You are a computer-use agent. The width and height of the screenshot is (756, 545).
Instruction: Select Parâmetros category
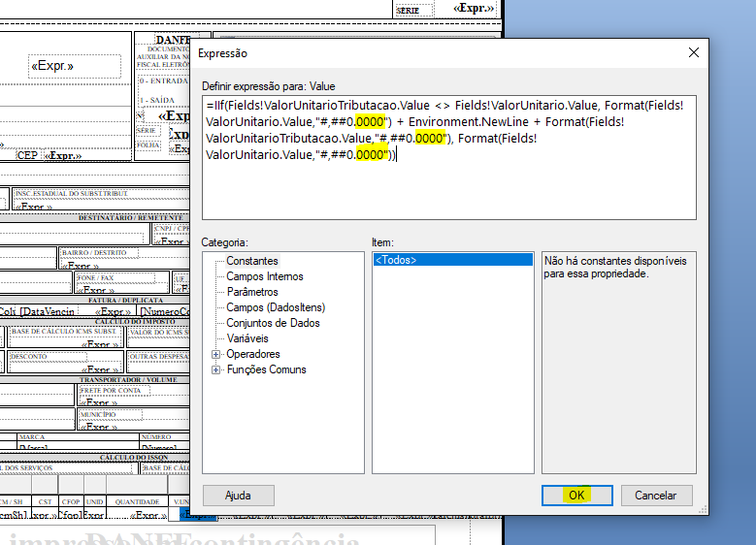pyautogui.click(x=252, y=292)
